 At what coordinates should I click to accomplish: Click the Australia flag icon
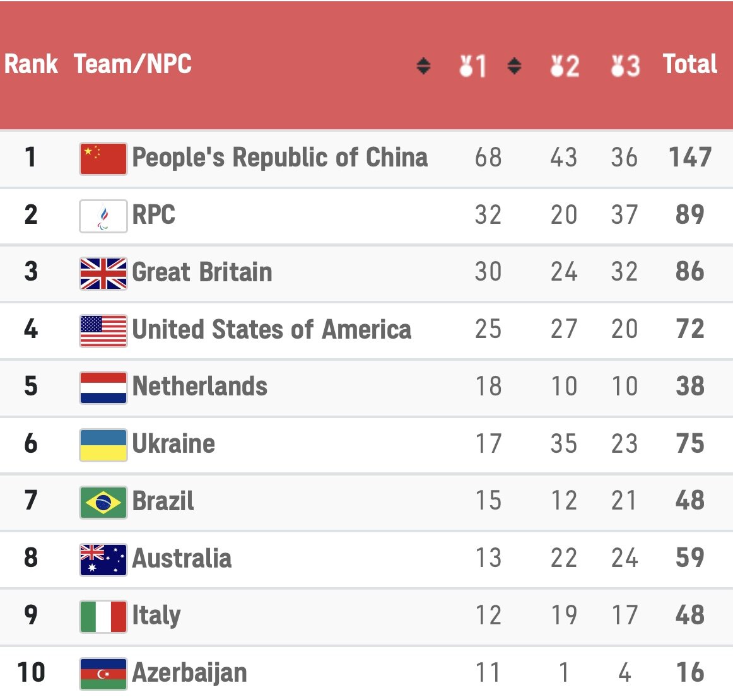(x=103, y=559)
